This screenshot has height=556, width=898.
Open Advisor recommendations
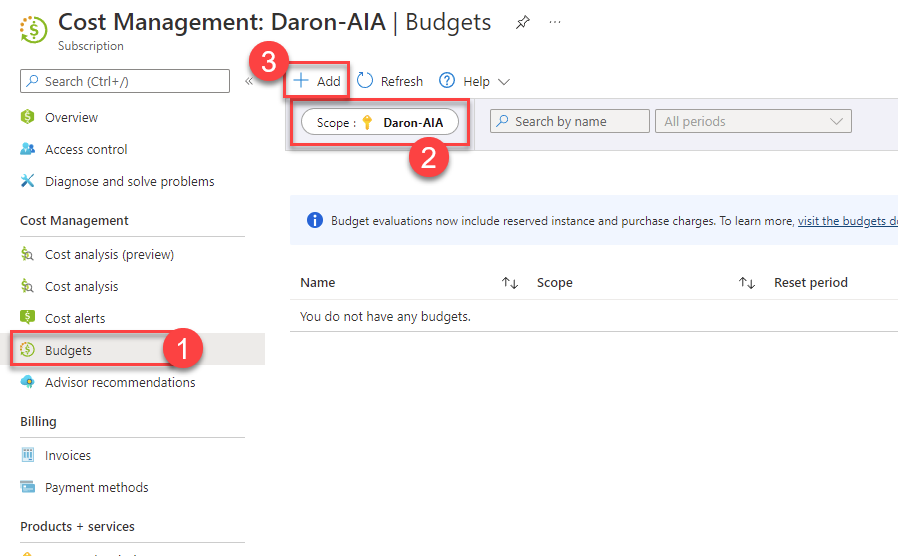pyautogui.click(x=120, y=383)
